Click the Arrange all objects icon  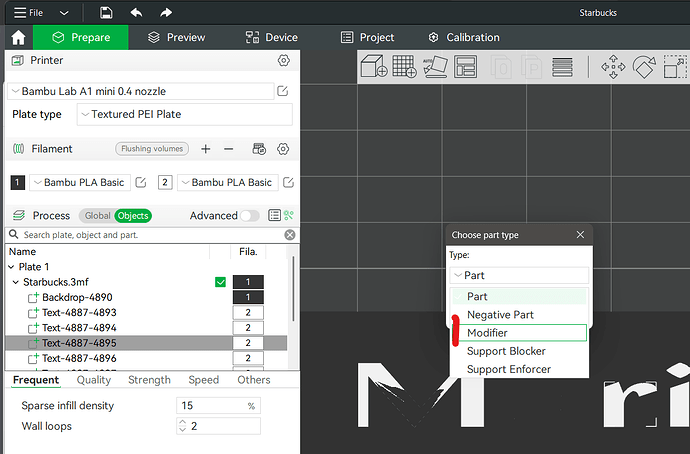click(x=466, y=67)
